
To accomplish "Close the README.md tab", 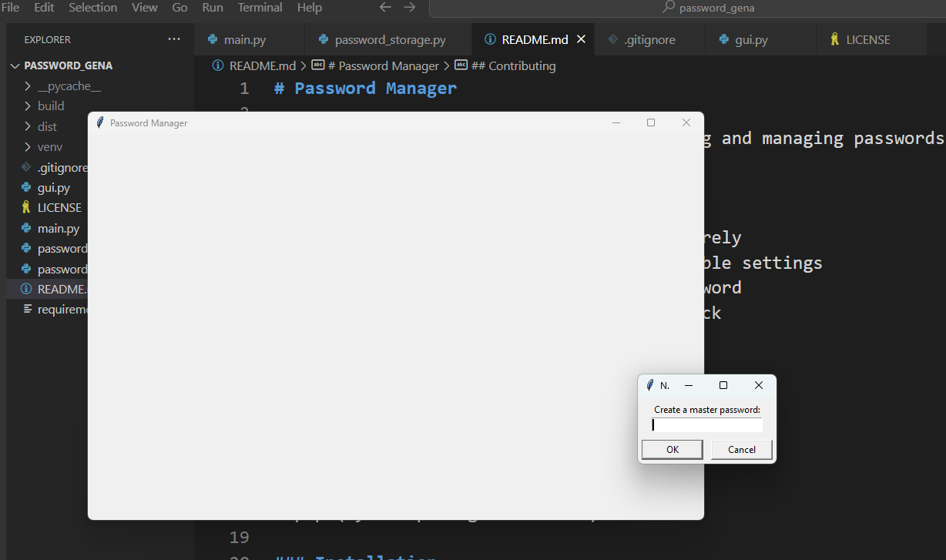I will pyautogui.click(x=582, y=39).
